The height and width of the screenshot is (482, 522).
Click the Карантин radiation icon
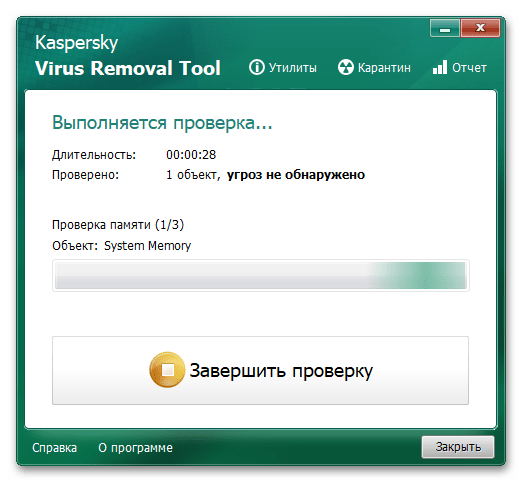346,67
